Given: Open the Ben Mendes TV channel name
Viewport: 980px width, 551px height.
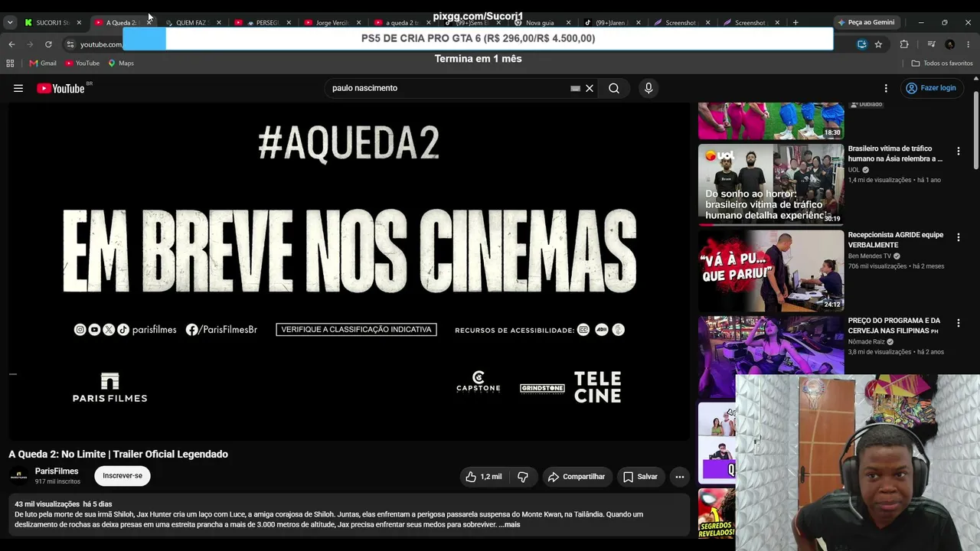Looking at the screenshot, I should click(870, 256).
